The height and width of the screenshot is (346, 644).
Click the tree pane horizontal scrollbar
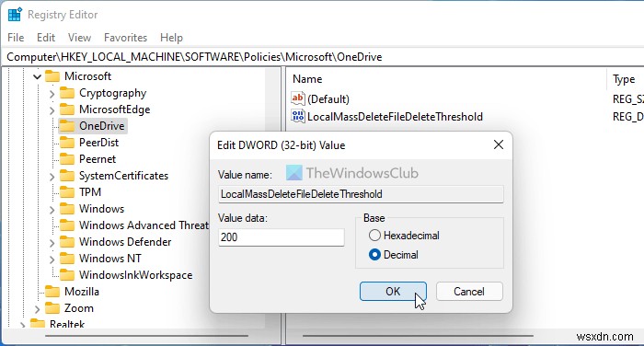[146, 336]
